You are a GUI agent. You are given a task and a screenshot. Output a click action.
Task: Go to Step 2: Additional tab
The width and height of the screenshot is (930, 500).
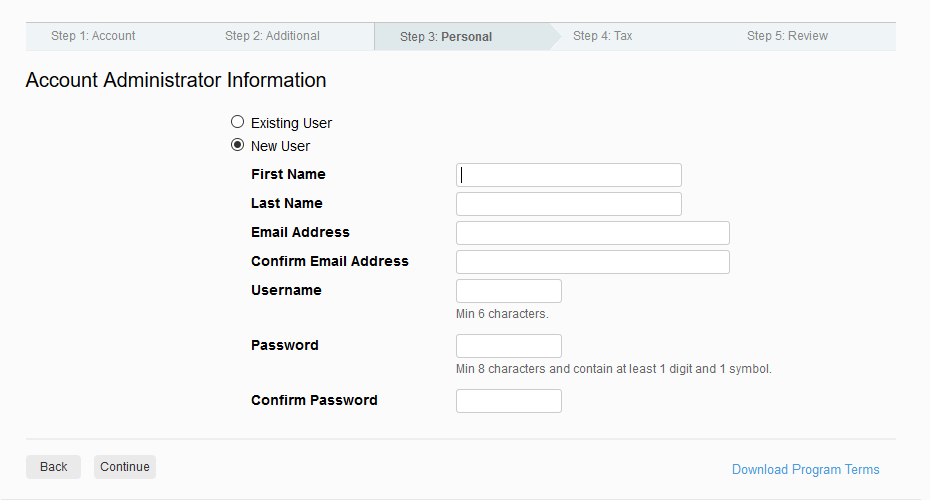(272, 36)
